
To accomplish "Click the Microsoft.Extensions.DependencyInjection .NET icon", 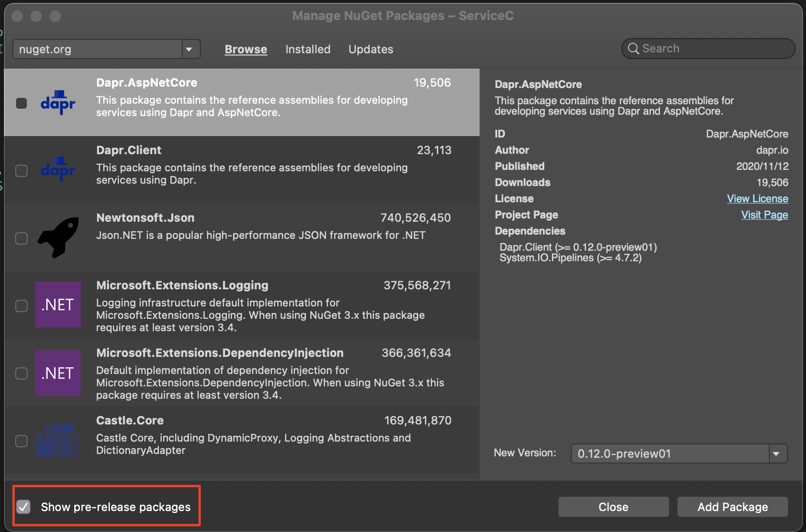I will 58,373.
